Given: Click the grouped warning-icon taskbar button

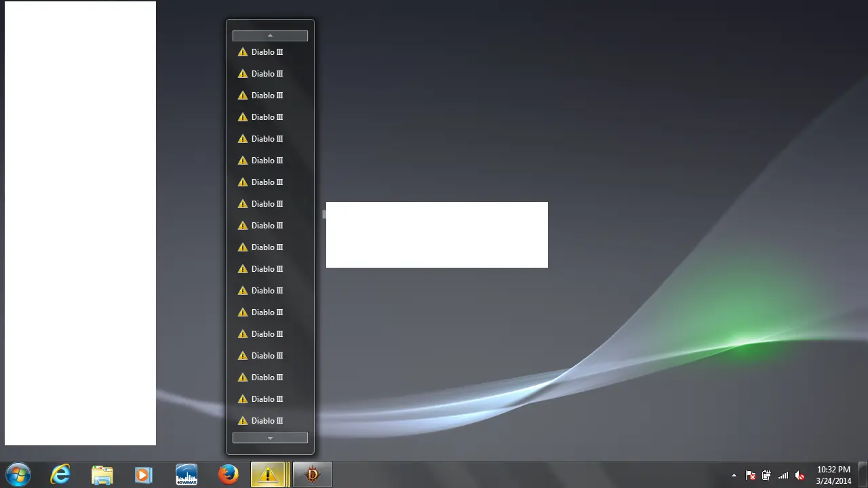Looking at the screenshot, I should click(269, 474).
